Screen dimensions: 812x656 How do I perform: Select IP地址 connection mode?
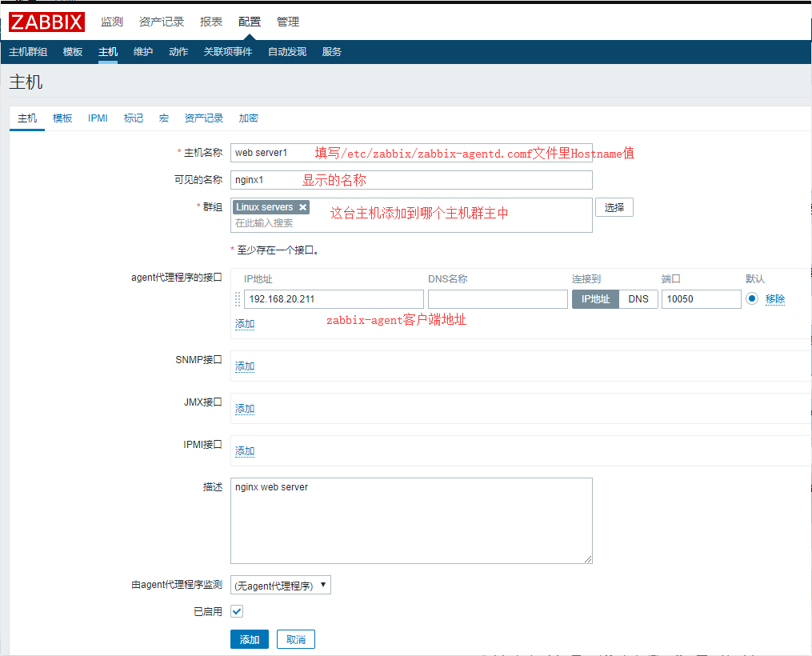pyautogui.click(x=594, y=299)
